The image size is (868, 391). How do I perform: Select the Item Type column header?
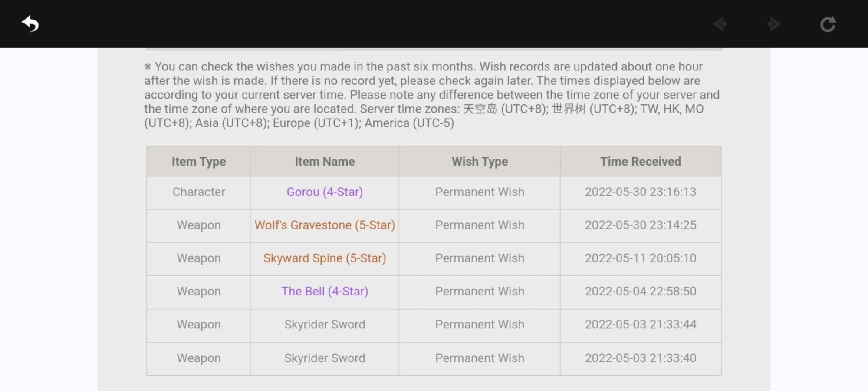(x=199, y=162)
